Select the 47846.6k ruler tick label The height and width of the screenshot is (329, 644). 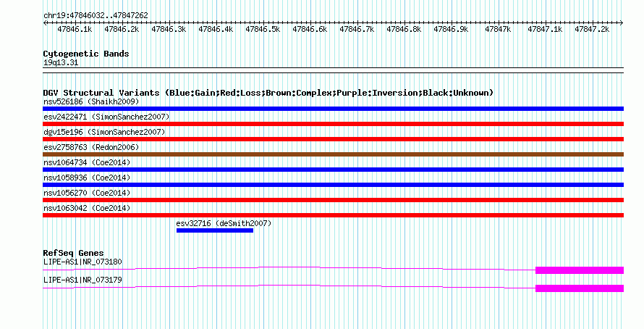coord(310,30)
